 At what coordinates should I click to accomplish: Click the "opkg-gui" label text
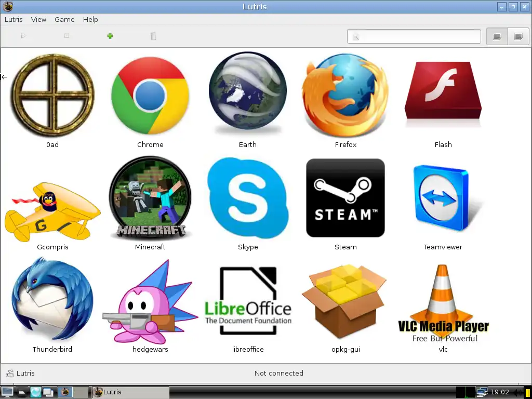345,349
